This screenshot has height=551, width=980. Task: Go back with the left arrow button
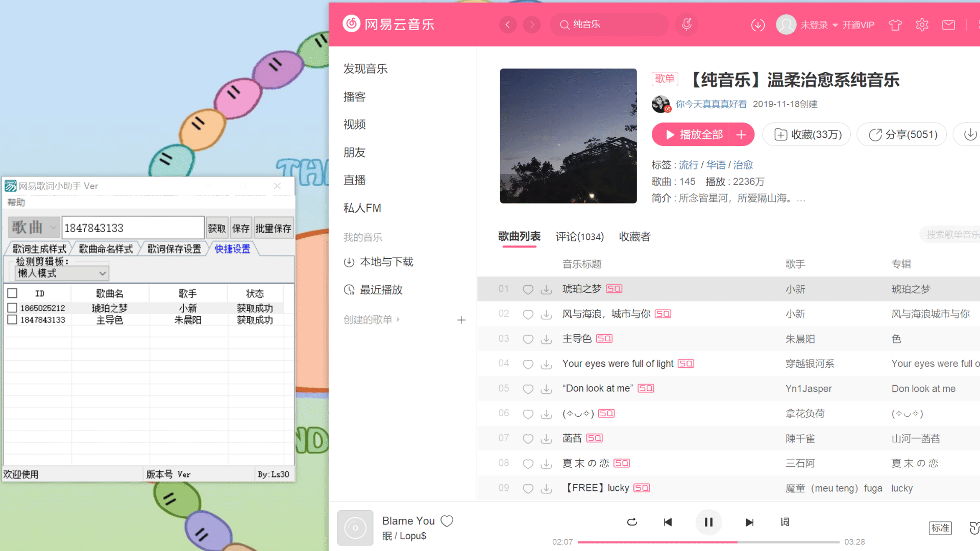507,24
